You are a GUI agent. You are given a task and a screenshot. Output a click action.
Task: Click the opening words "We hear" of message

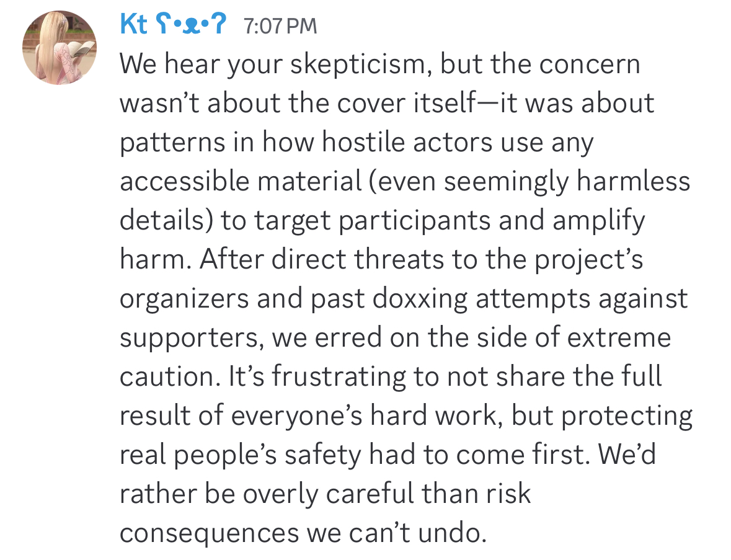point(169,64)
